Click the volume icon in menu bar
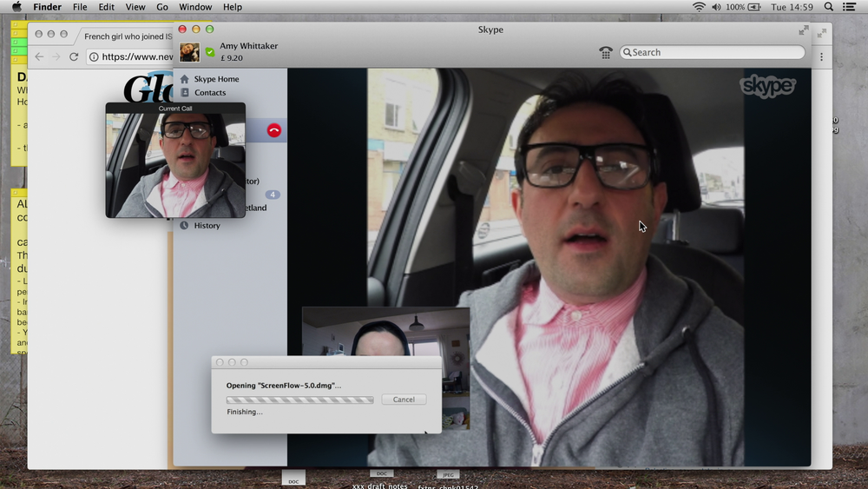Viewport: 868px width, 489px height. click(716, 7)
